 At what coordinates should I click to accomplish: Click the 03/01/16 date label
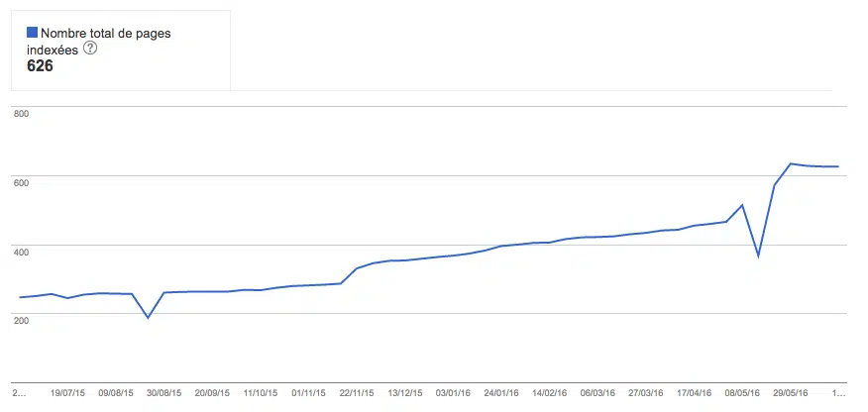(x=453, y=393)
